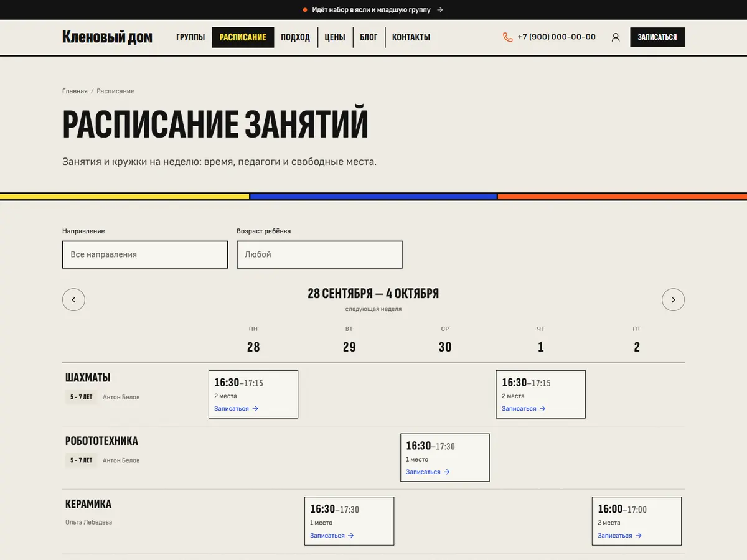Click the arrow in the top announcement bar
The image size is (747, 560).
tap(440, 10)
